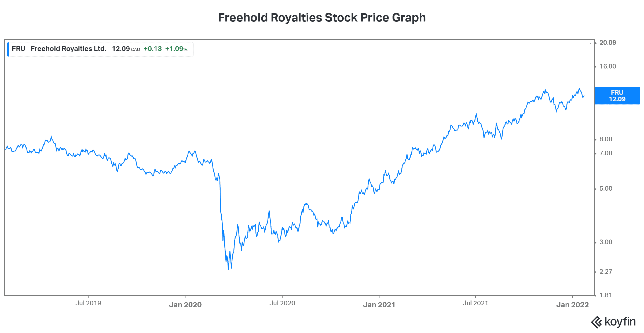The height and width of the screenshot is (333, 644).
Task: Click the Jul 2021 date axis label
Action: [475, 303]
